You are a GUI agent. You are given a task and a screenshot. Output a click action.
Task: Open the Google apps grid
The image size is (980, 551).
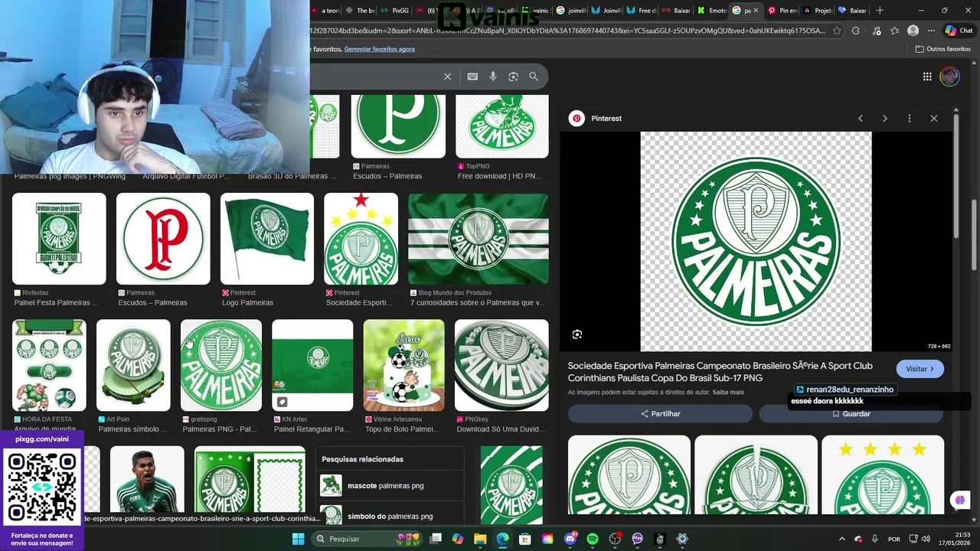927,77
